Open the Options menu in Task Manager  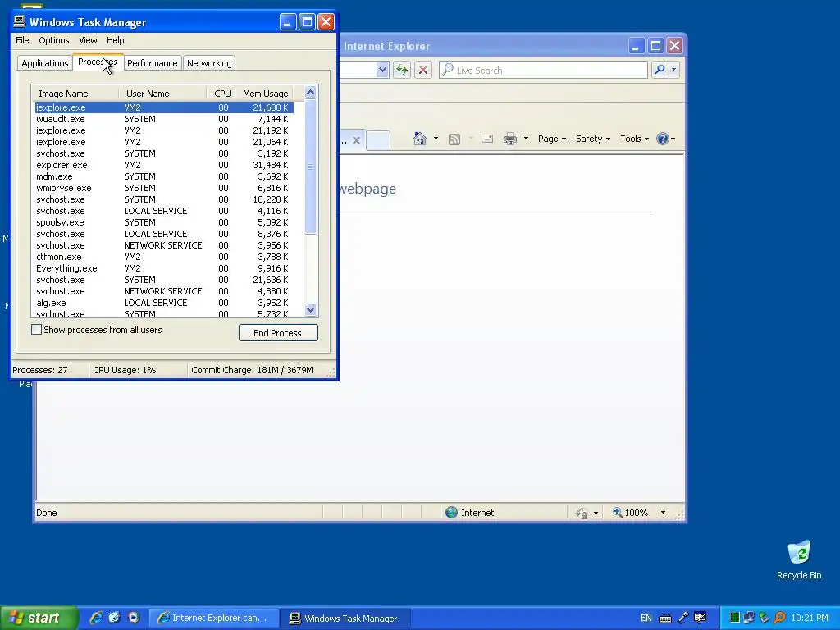pos(53,40)
